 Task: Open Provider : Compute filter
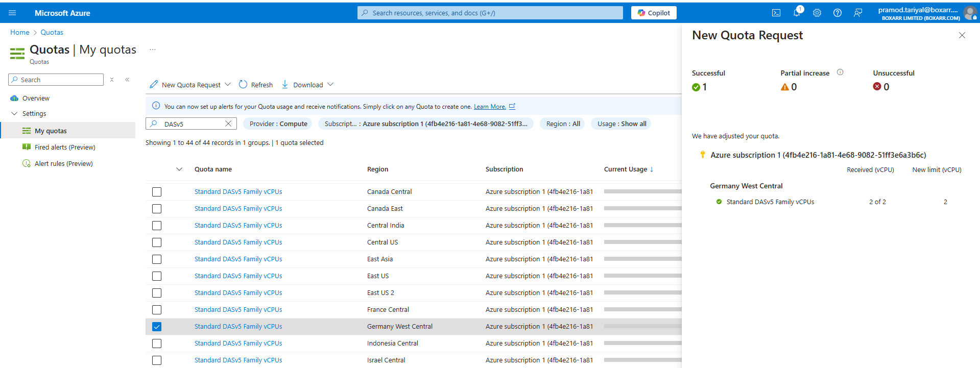(278, 124)
